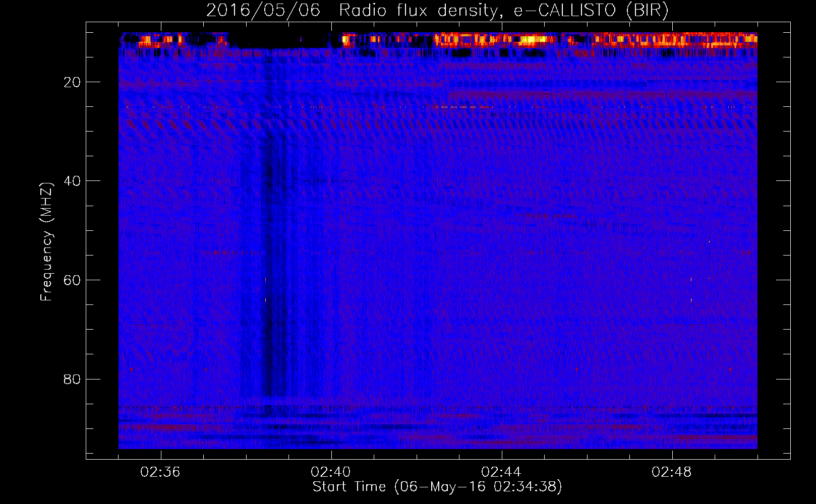The image size is (816, 504).
Task: Click the 02:44 time tick label
Action: click(x=502, y=472)
